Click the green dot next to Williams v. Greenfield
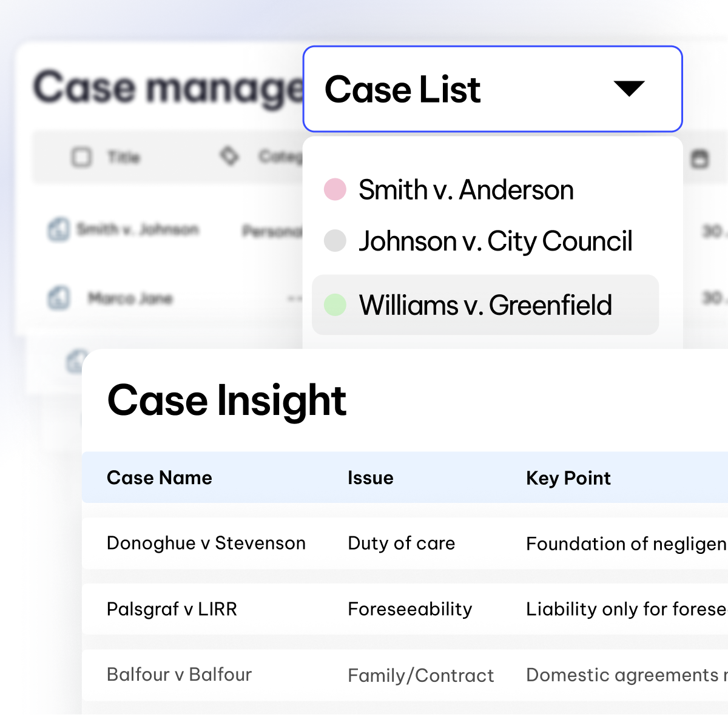728x728 pixels. [335, 305]
